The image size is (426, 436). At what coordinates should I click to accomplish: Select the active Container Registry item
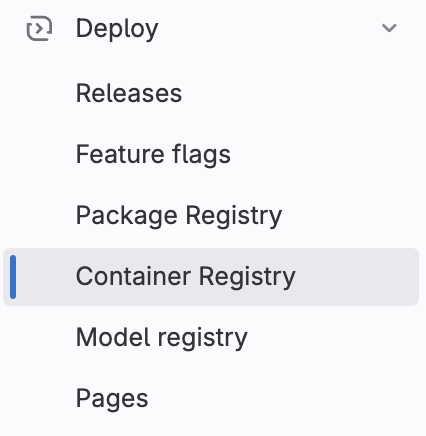211,277
